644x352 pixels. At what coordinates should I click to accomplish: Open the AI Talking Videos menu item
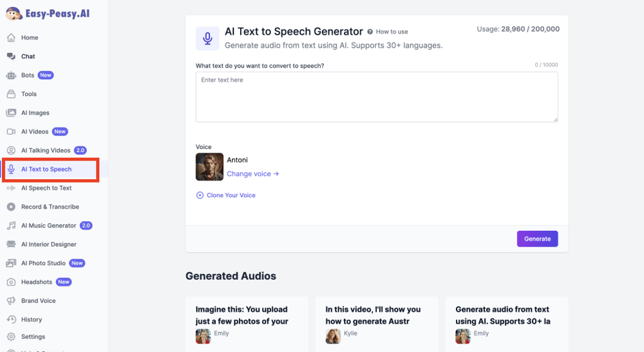46,150
